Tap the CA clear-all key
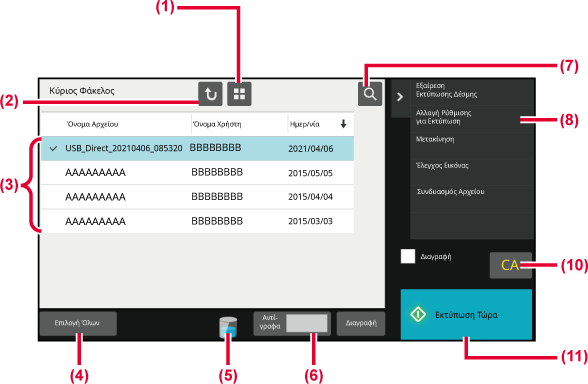Viewport: 588px width, 384px height. pyautogui.click(x=510, y=265)
